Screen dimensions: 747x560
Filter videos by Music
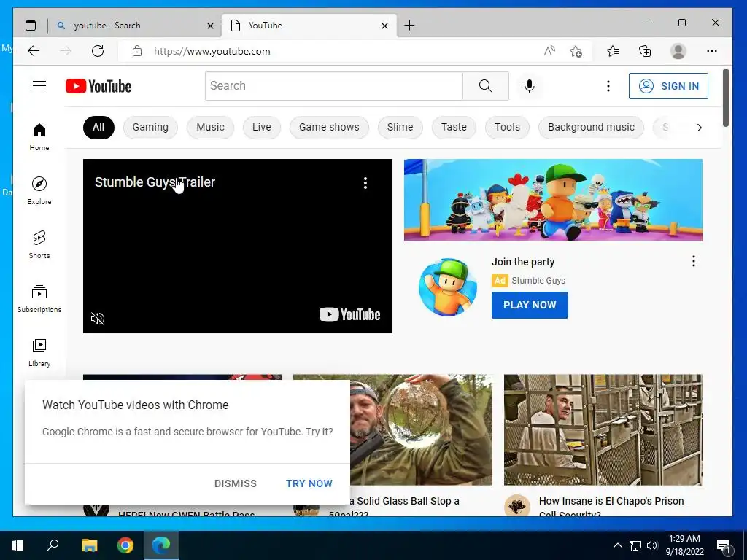coord(210,127)
